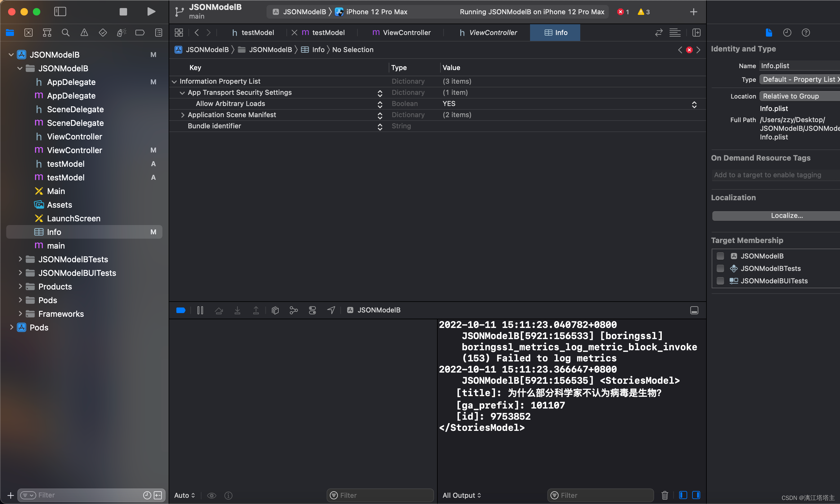Open the Report navigator
Viewport: 840px width, 504px height.
(159, 33)
